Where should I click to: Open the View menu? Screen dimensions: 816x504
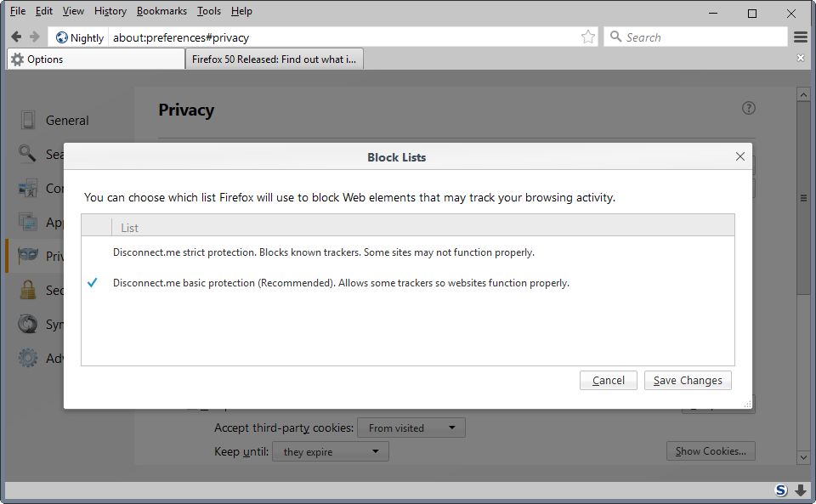pos(73,11)
